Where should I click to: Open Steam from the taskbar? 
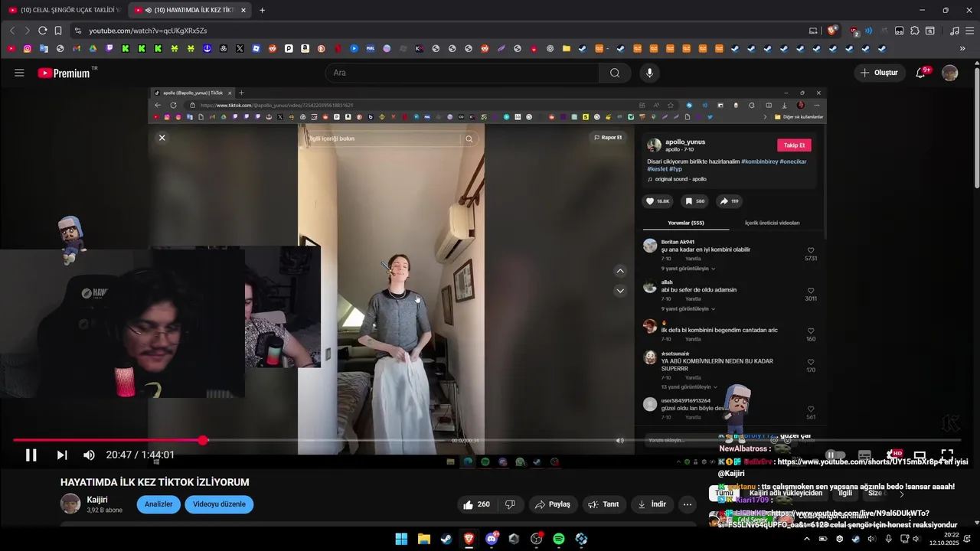click(x=446, y=539)
